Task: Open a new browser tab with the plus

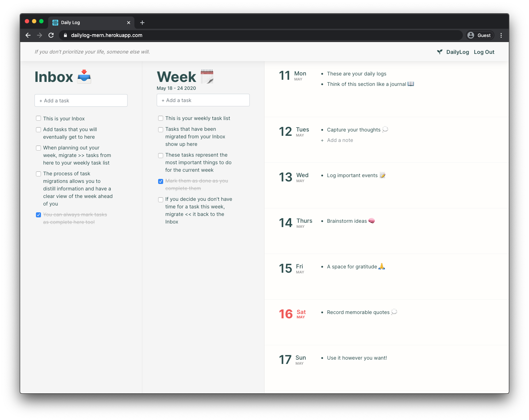Action: [142, 22]
